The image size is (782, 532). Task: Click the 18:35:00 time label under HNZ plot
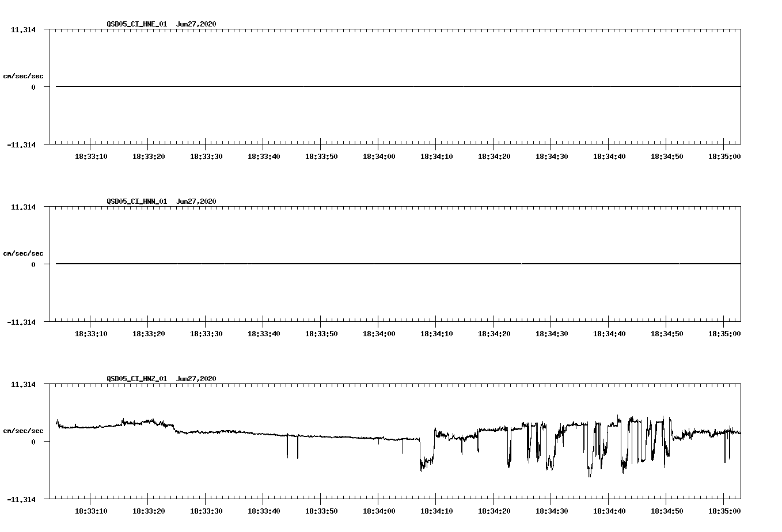(724, 511)
